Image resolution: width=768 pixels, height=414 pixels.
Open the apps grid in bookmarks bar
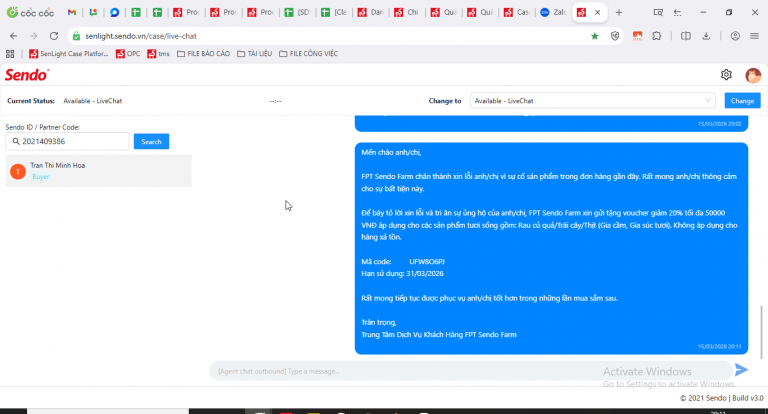tap(10, 54)
